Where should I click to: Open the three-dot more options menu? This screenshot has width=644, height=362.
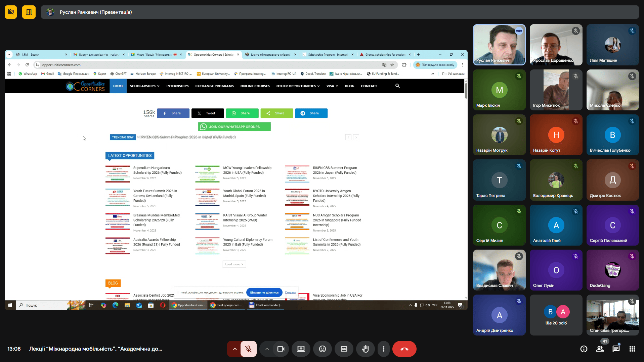pos(383,349)
